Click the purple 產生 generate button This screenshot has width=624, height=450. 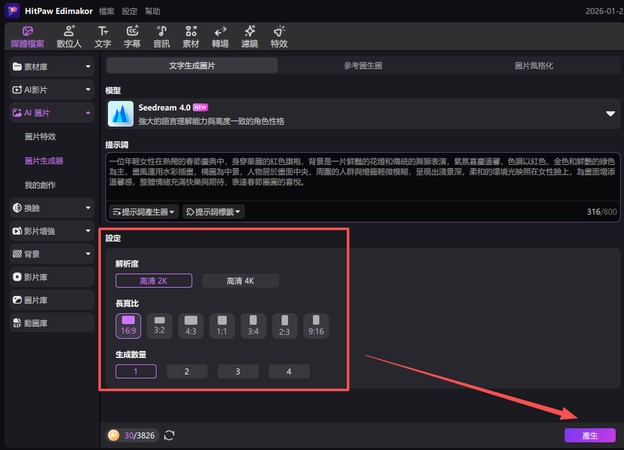click(590, 435)
